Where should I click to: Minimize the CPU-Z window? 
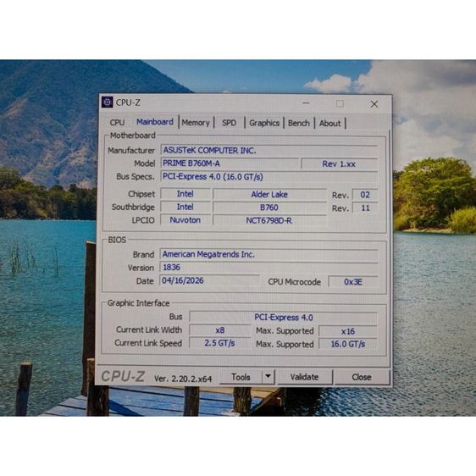pos(306,103)
